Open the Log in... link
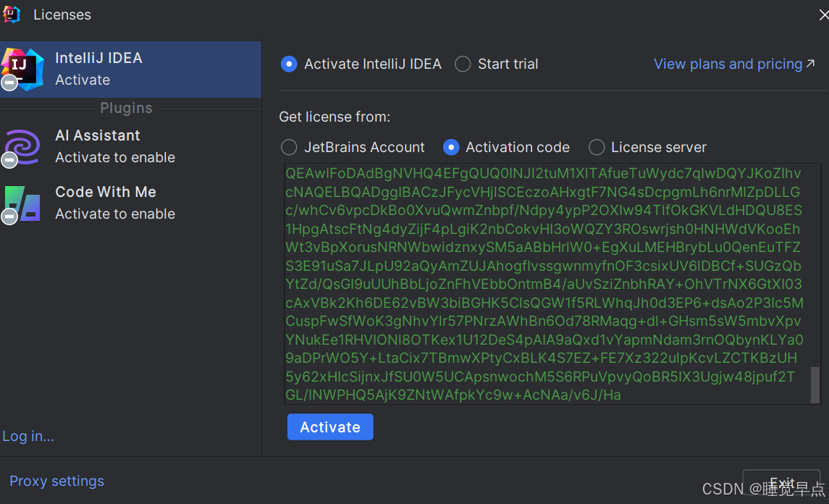The width and height of the screenshot is (829, 504). 28,436
